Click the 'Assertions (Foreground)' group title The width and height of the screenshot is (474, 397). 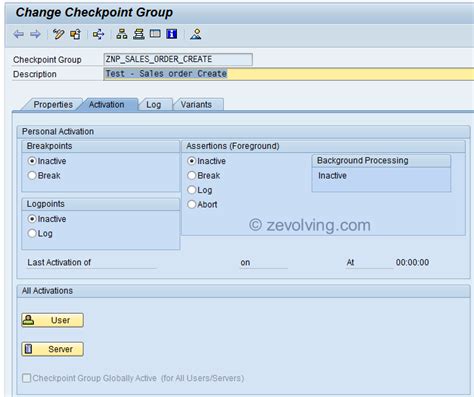233,146
